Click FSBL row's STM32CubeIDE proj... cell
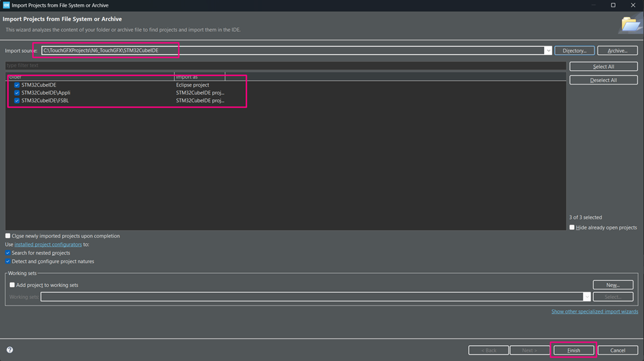 click(x=200, y=100)
